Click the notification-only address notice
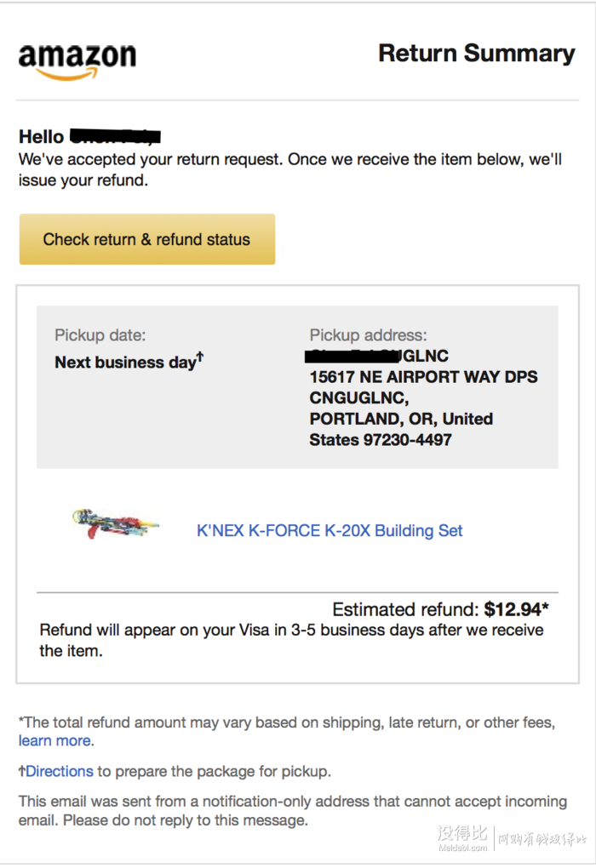 (x=292, y=811)
